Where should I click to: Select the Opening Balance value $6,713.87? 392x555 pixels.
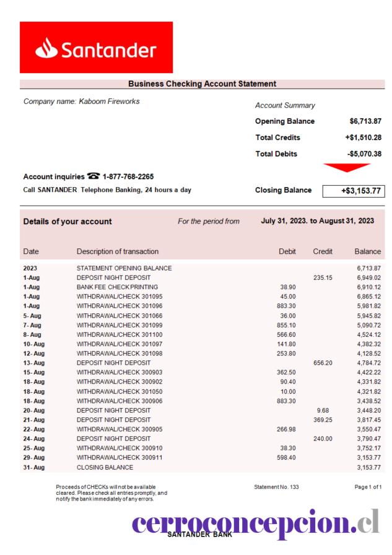[365, 121]
